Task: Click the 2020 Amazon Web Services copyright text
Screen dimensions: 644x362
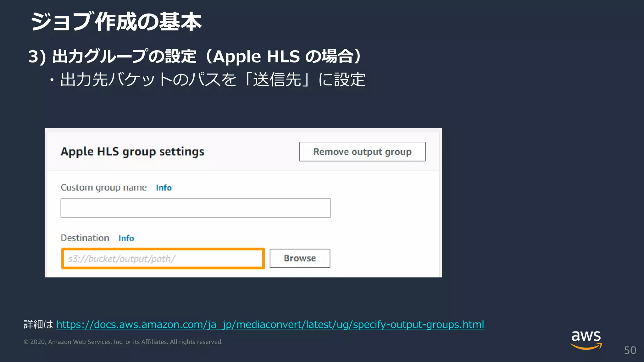Action: pos(123,342)
